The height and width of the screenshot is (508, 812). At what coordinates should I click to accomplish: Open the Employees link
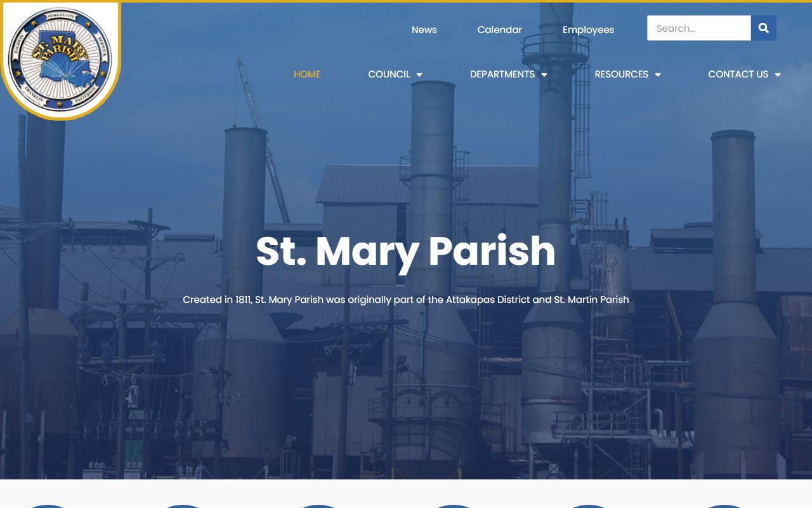[x=589, y=30]
